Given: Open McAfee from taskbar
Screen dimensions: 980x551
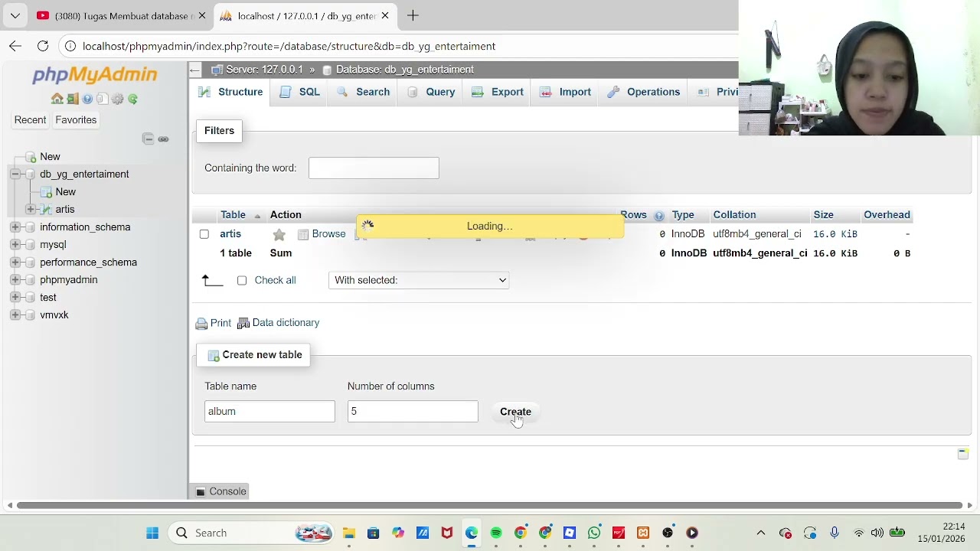Looking at the screenshot, I should 447,533.
